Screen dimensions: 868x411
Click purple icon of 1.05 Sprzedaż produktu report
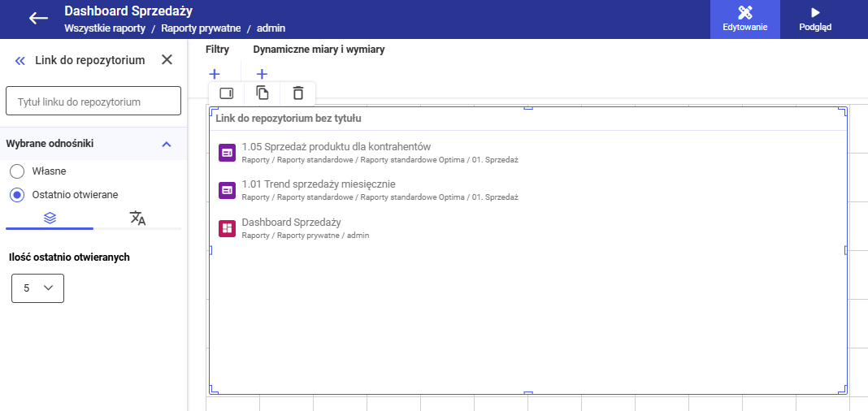tap(227, 153)
